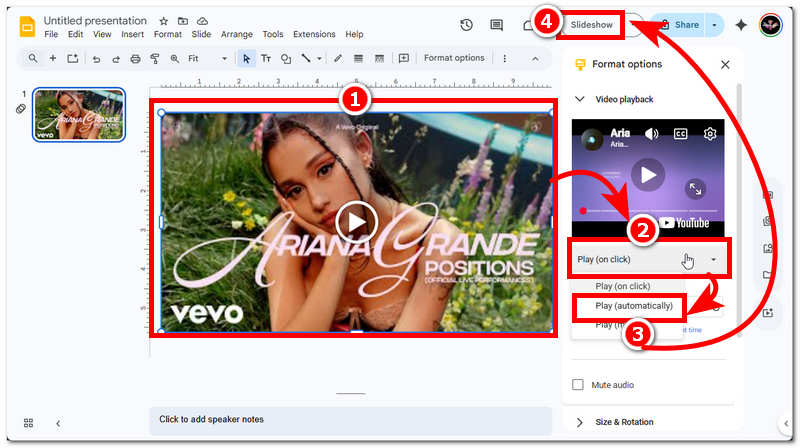Viewport: 800px width, 448px height.
Task: Click the Slideshow button
Action: pos(591,24)
